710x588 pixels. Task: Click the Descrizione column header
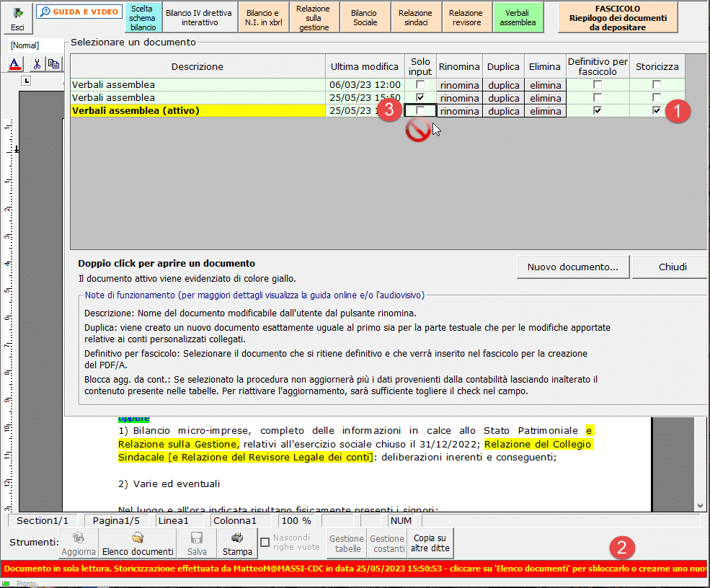(198, 66)
